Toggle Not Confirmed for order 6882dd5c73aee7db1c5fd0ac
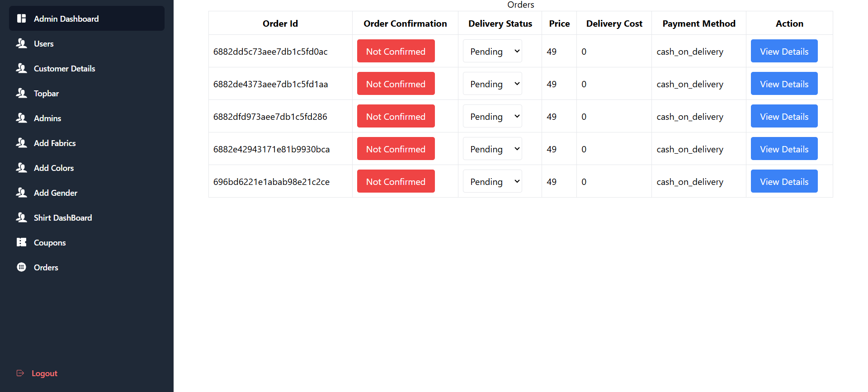This screenshot has width=868, height=392. [x=396, y=51]
